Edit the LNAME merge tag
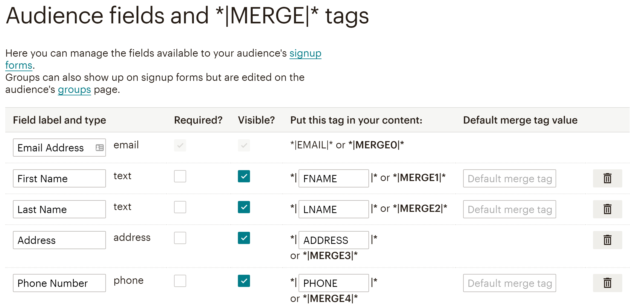The height and width of the screenshot is (307, 644). (334, 209)
